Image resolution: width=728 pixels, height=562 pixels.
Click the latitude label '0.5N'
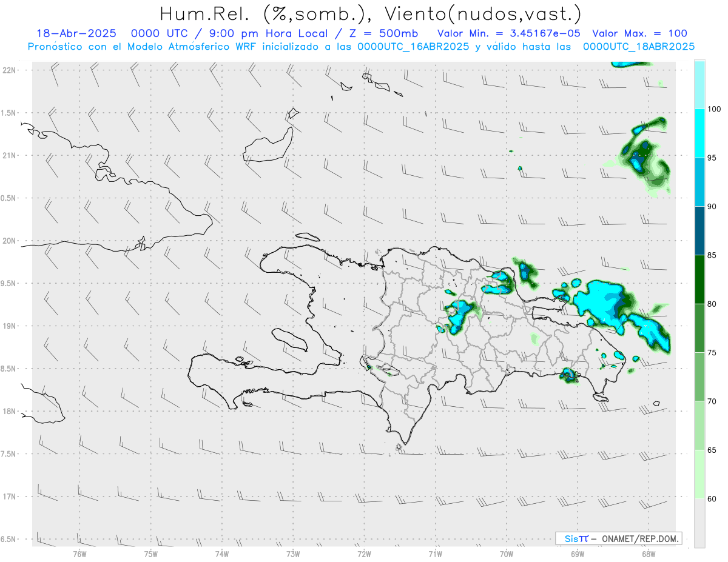click(x=9, y=198)
